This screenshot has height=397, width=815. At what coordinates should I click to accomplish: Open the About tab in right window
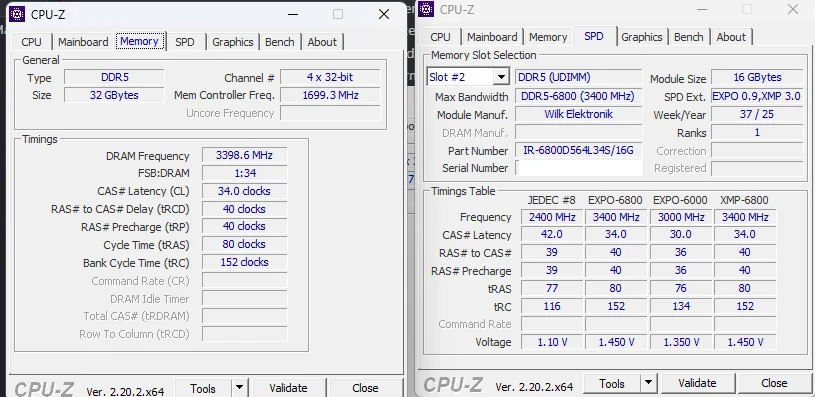(x=731, y=37)
